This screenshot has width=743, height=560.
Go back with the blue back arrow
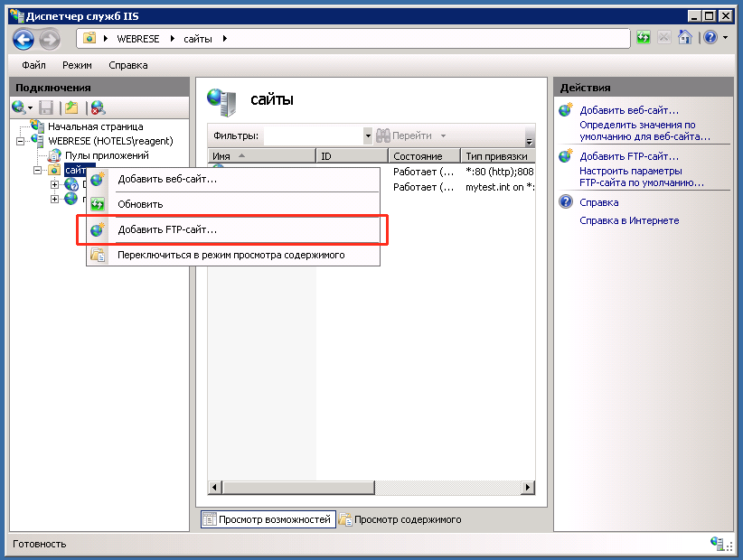pos(24,39)
